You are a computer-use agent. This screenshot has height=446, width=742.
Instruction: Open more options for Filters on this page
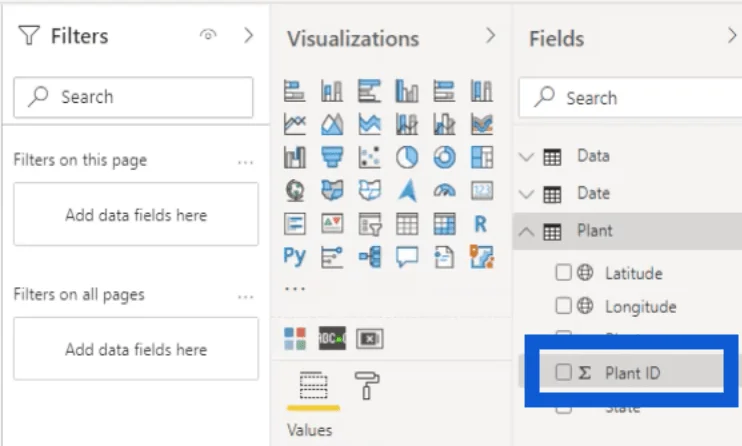[x=245, y=162]
